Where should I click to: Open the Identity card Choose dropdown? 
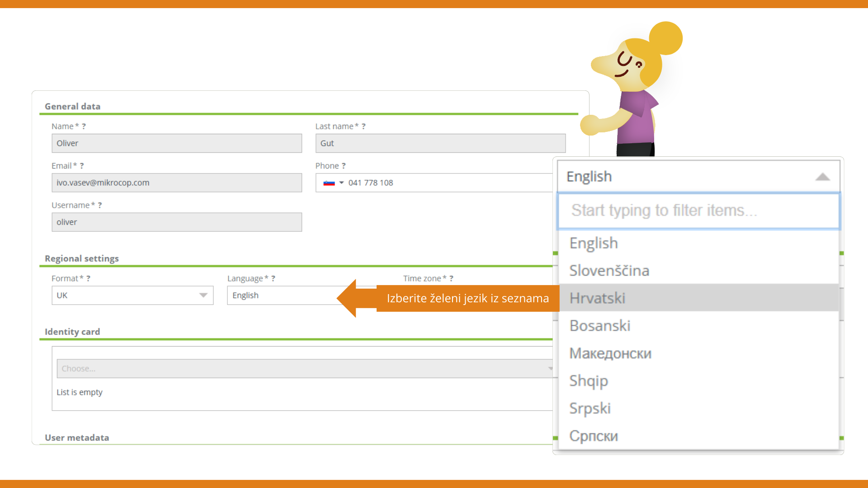(x=303, y=369)
